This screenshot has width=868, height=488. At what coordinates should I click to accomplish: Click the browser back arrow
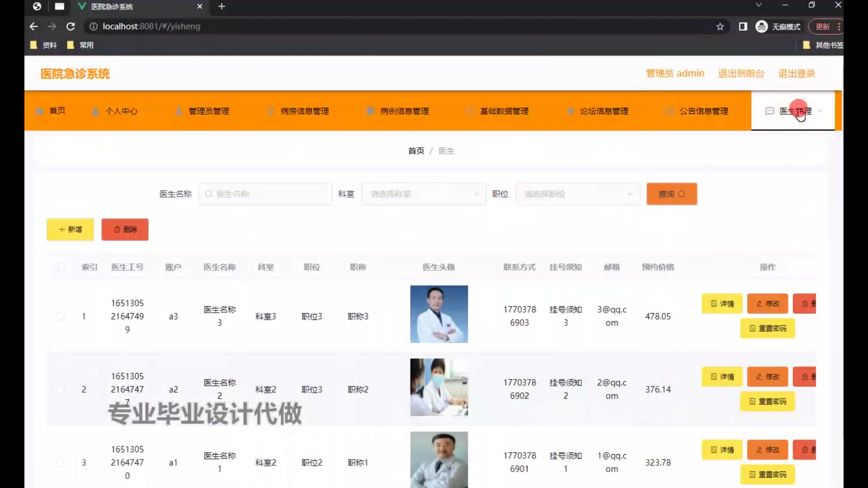click(33, 27)
